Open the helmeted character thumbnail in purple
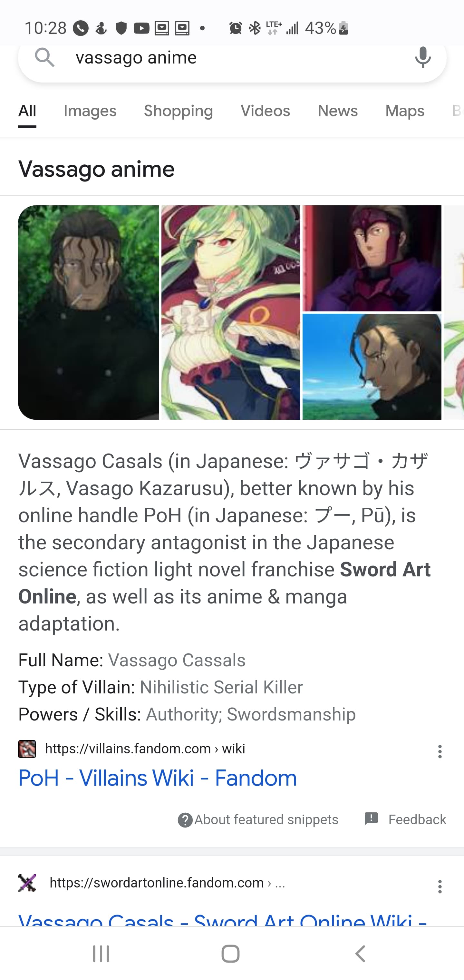This screenshot has height=980, width=464. 372,258
